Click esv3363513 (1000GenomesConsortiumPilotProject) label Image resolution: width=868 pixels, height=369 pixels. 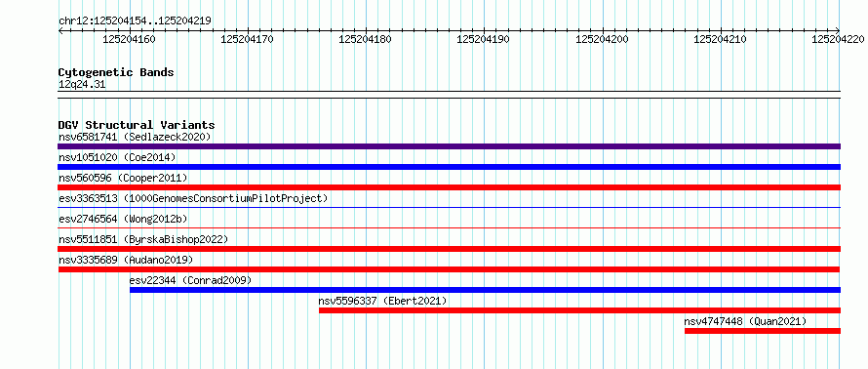(x=193, y=198)
